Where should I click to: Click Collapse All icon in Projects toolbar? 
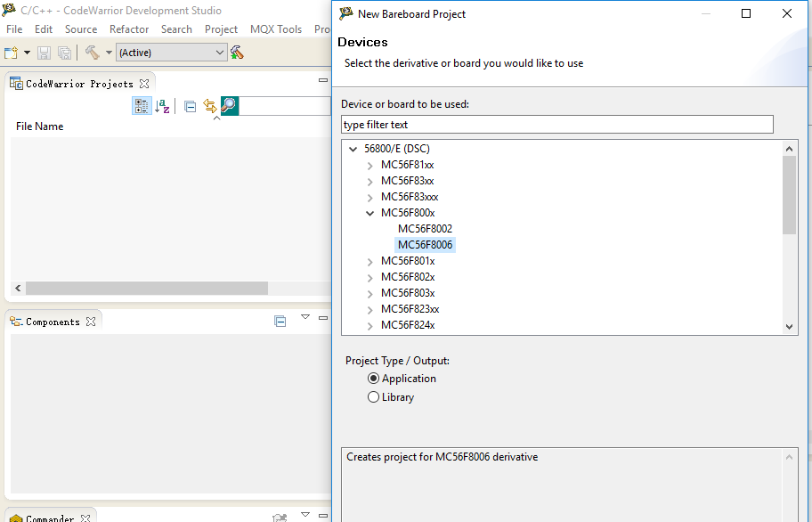coord(190,106)
